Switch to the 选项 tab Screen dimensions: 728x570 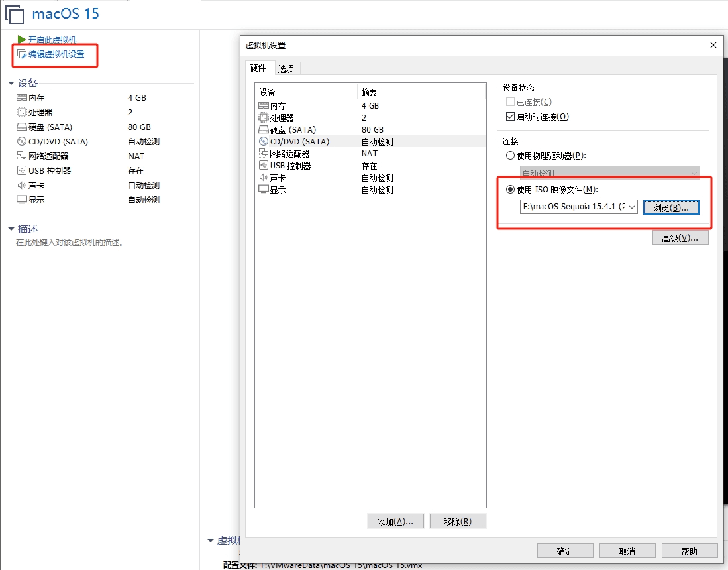[x=286, y=69]
